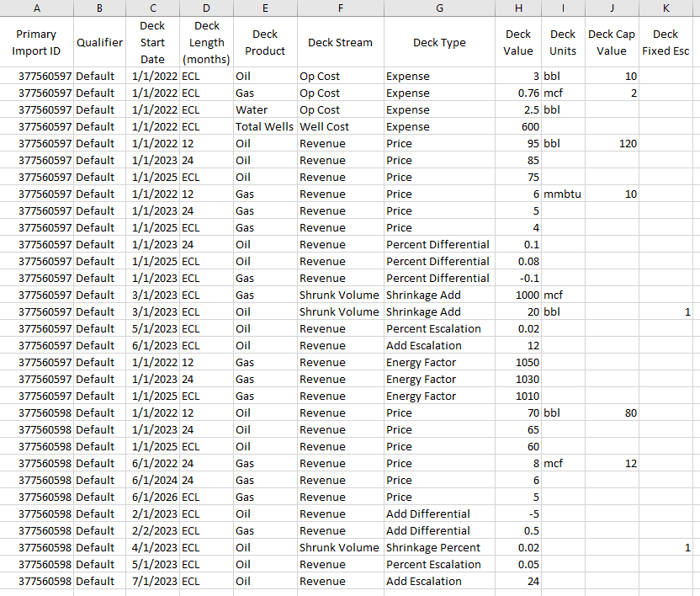Click the Deck Fixed Esc header cell
This screenshot has height=596, width=700.
click(x=666, y=42)
